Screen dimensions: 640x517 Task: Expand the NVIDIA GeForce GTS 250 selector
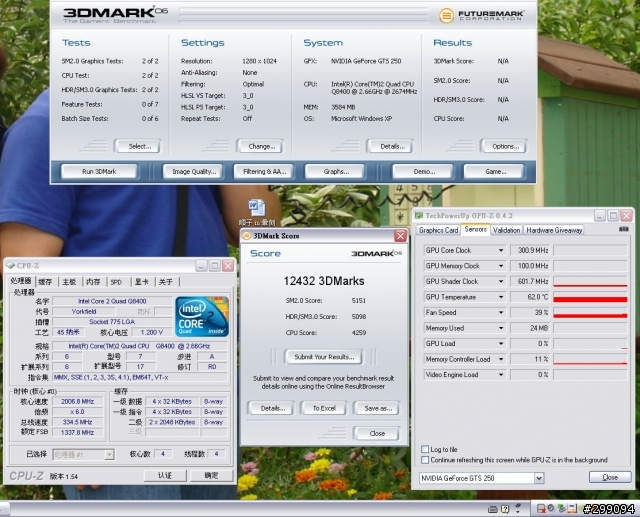(539, 478)
